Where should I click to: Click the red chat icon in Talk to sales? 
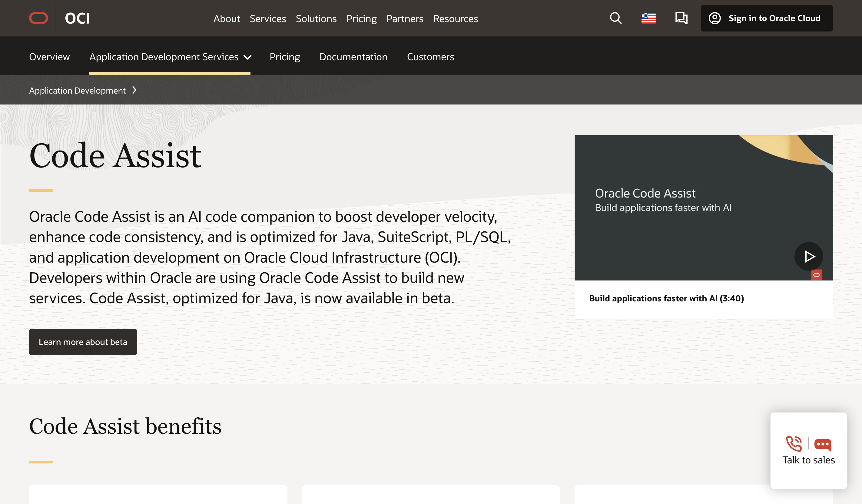823,444
